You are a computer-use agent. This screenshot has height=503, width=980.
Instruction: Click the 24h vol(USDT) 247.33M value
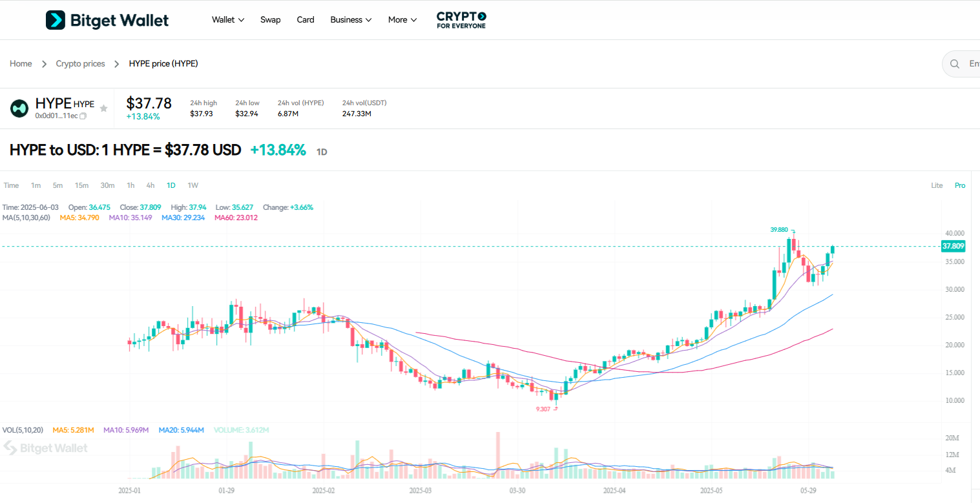(357, 114)
